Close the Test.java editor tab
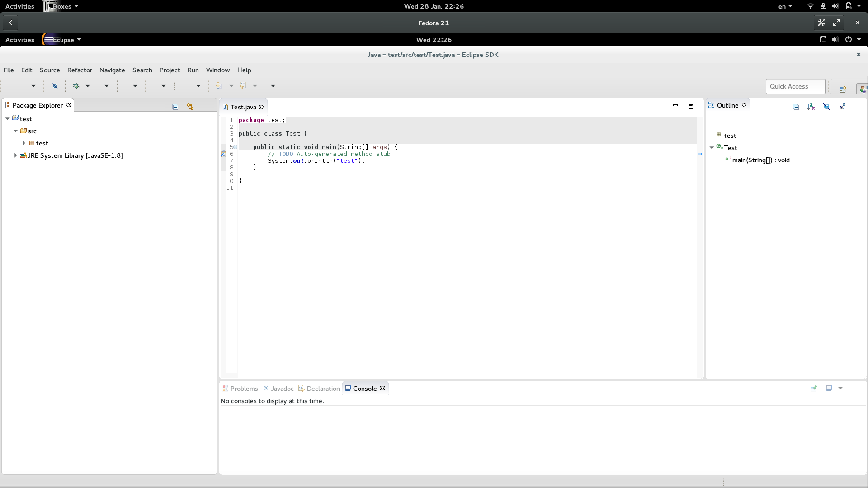 (x=262, y=107)
